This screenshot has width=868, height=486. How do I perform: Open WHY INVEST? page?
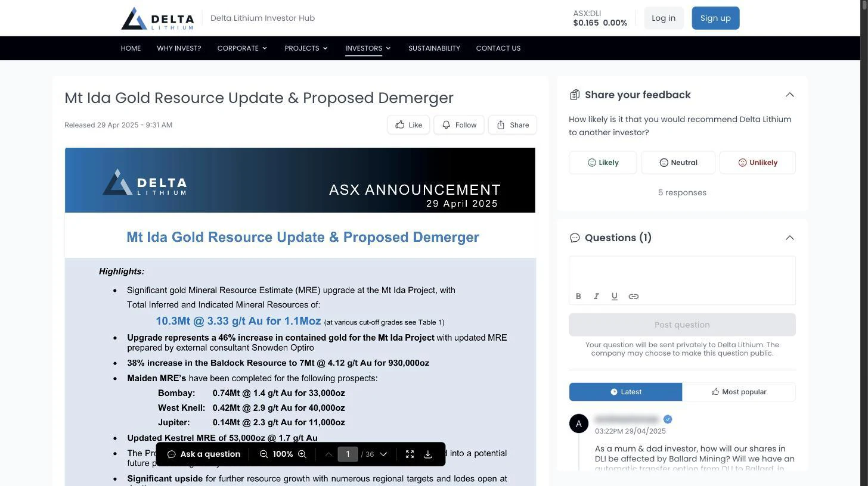[x=179, y=48]
